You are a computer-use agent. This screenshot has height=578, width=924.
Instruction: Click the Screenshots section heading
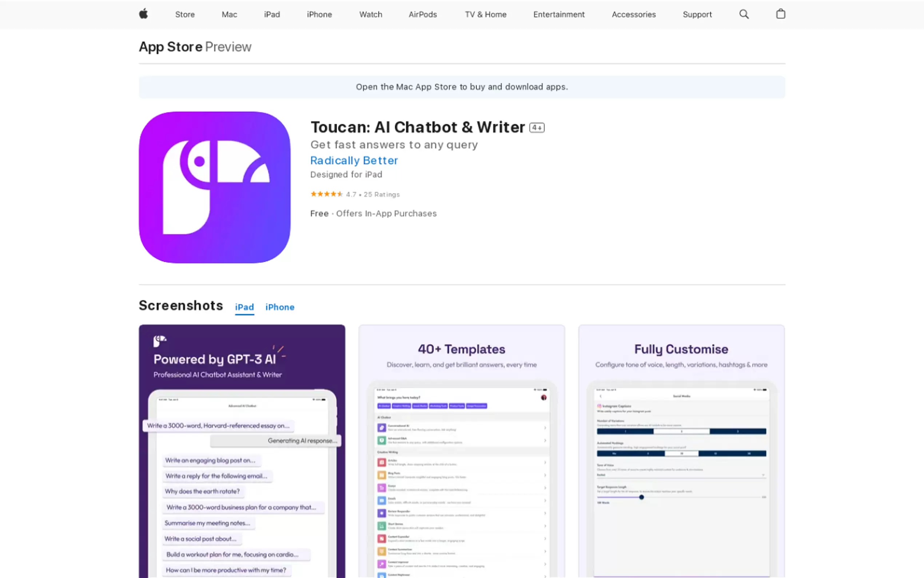(181, 306)
